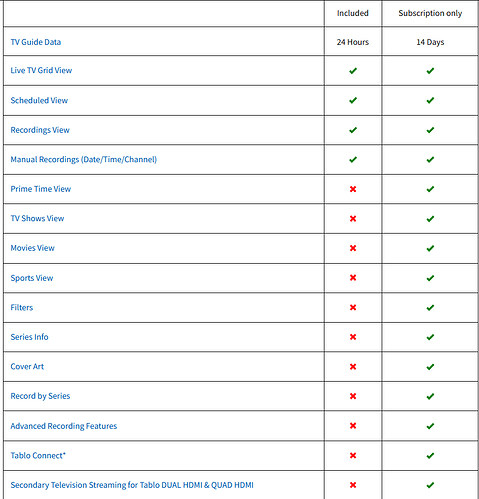Image resolution: width=479 pixels, height=499 pixels.
Task: Open the Scheduled View link
Action: pyautogui.click(x=39, y=100)
